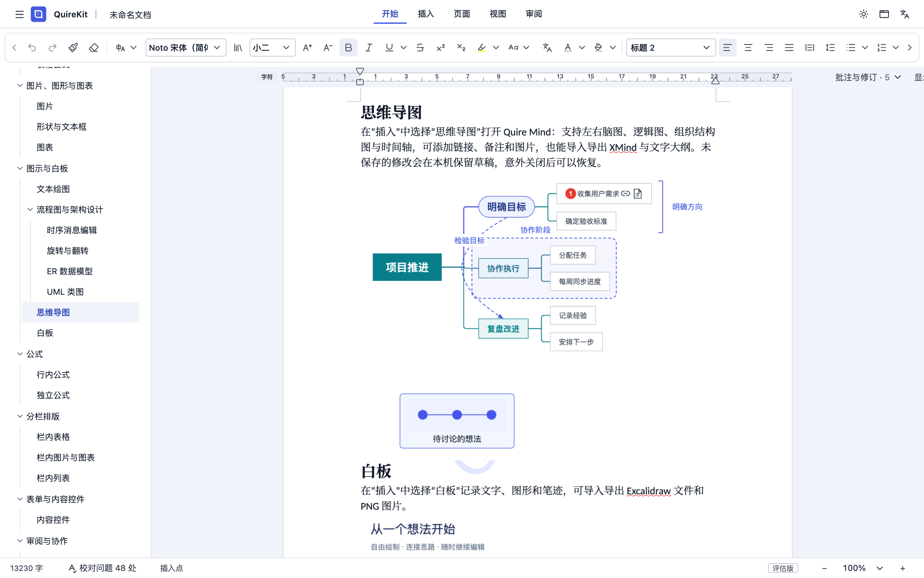
Task: Open the font family dropdown
Action: point(185,48)
